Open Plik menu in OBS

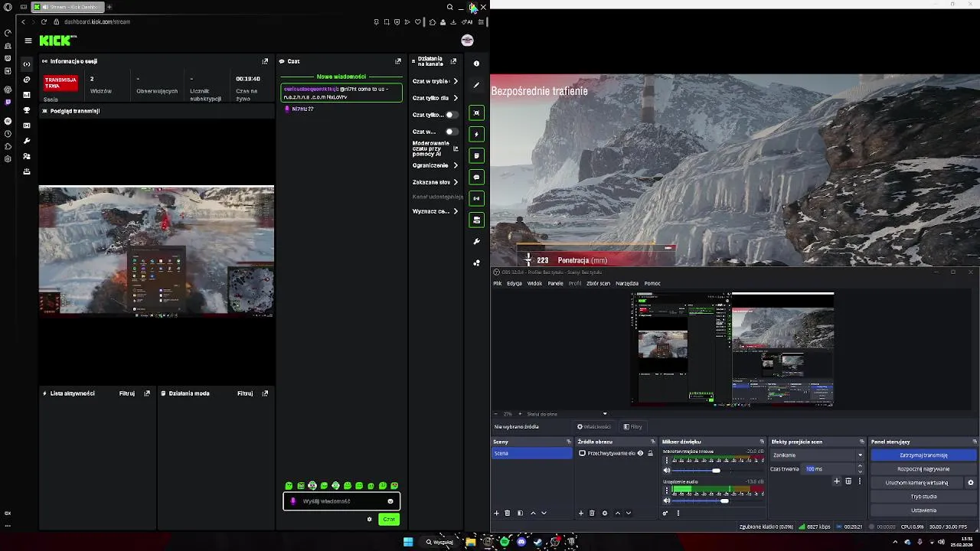[x=498, y=283]
